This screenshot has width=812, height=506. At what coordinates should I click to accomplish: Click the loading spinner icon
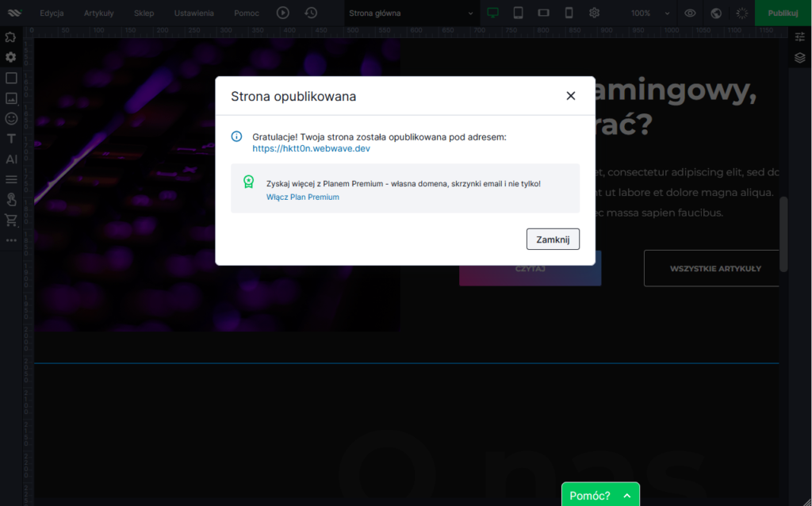click(x=742, y=13)
